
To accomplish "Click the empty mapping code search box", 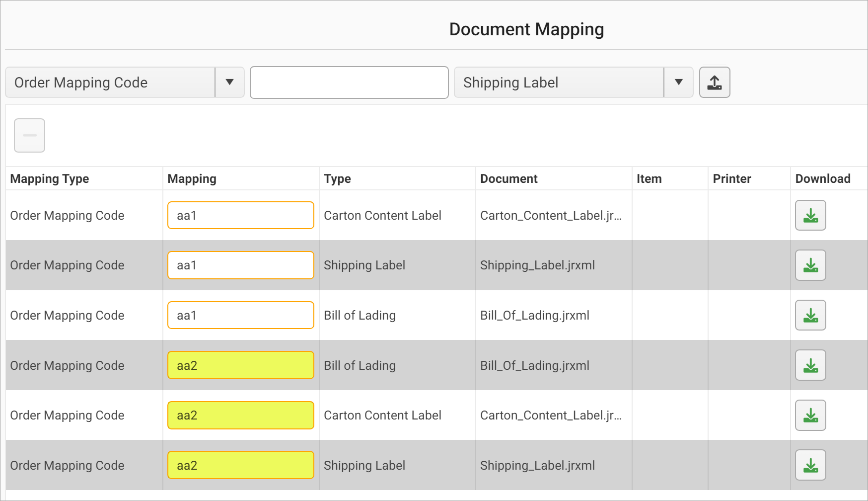I will pyautogui.click(x=349, y=83).
